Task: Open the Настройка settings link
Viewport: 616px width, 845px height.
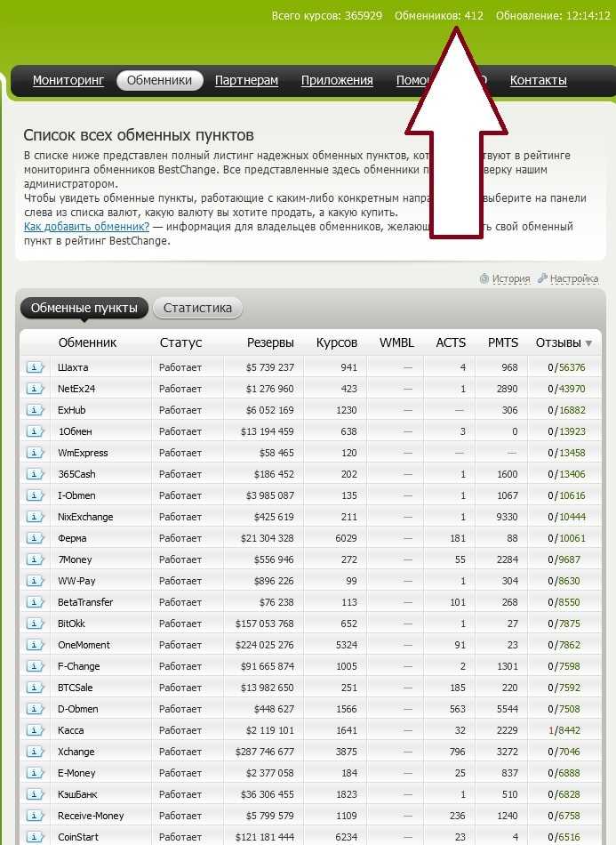Action: 574,278
